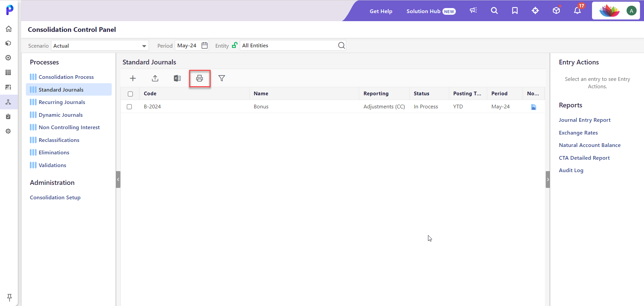Open the crosshair target icon in header
Image resolution: width=644 pixels, height=306 pixels.
tap(535, 11)
